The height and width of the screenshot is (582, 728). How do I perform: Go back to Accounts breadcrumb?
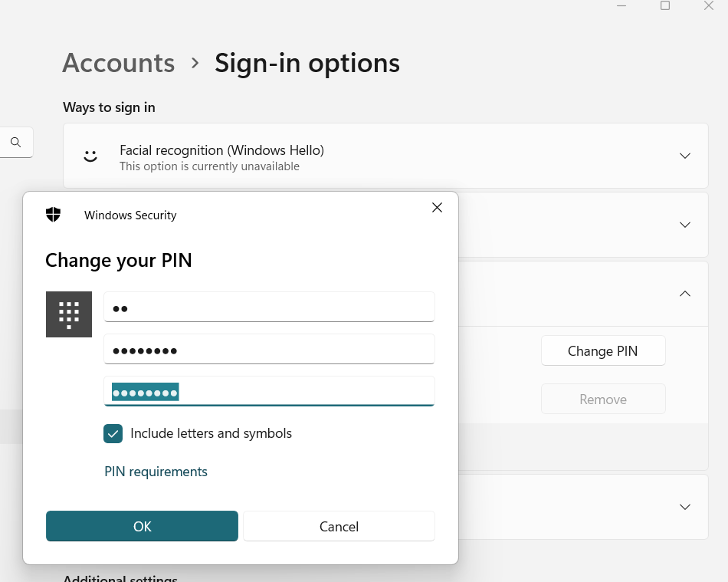[118, 63]
